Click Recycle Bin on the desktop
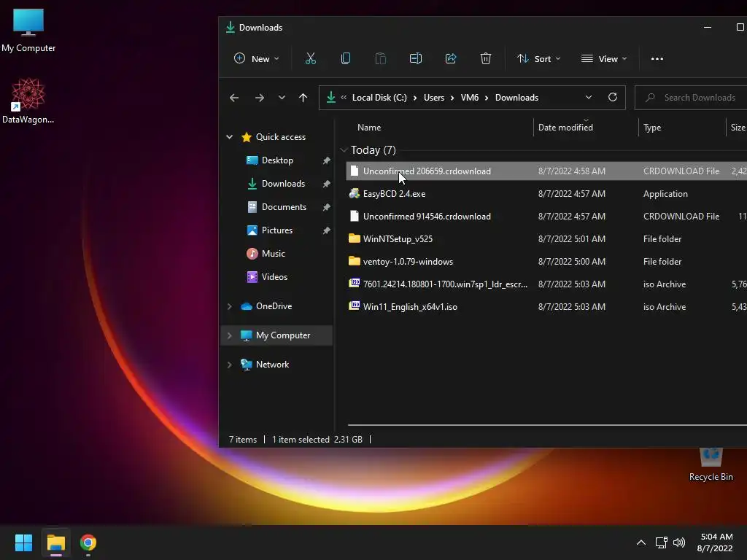 (711, 465)
